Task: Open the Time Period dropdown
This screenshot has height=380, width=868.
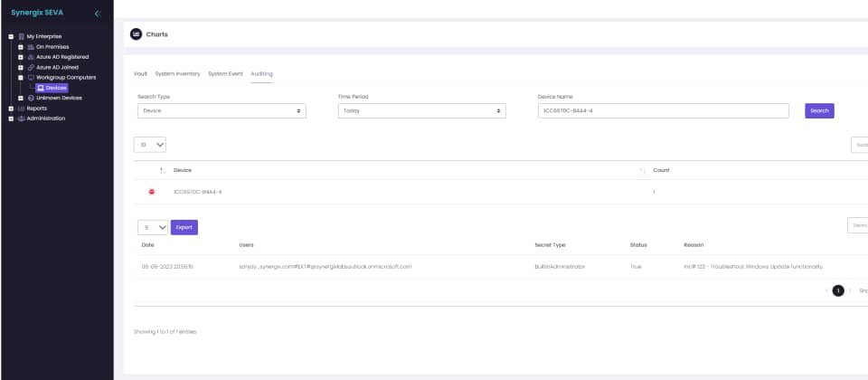Action: (421, 111)
